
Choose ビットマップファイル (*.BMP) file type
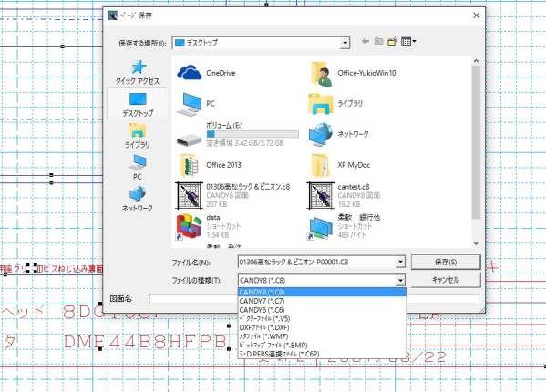322,346
